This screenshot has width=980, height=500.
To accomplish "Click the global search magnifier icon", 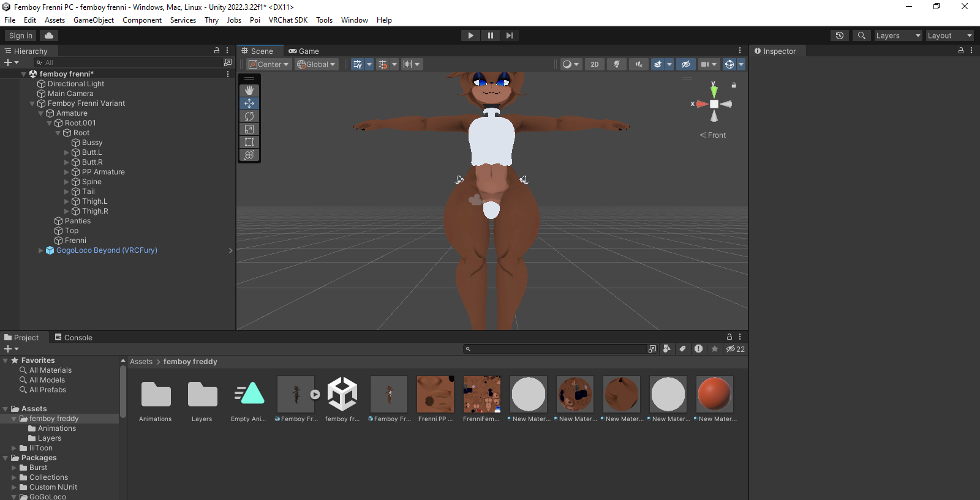I will point(862,35).
